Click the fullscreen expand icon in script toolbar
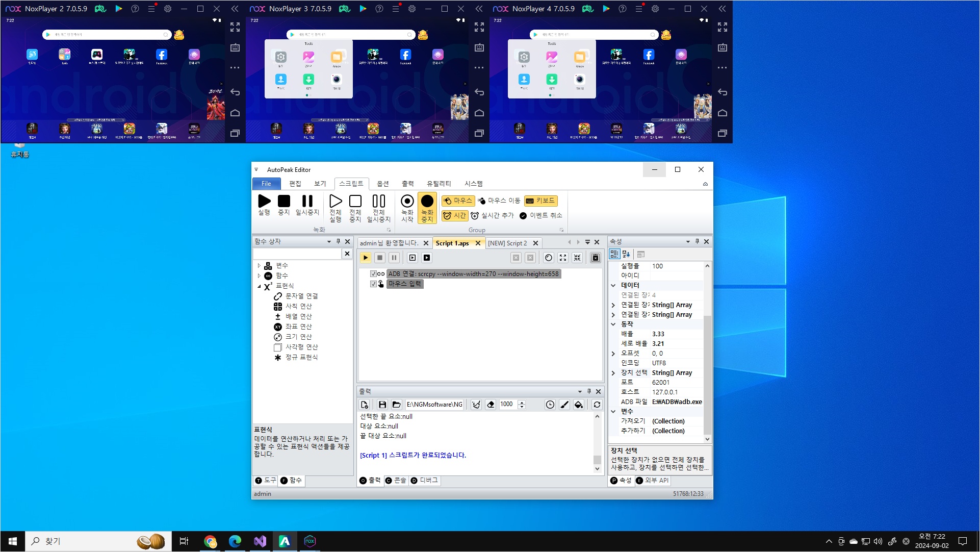Image resolution: width=980 pixels, height=552 pixels. (x=563, y=258)
